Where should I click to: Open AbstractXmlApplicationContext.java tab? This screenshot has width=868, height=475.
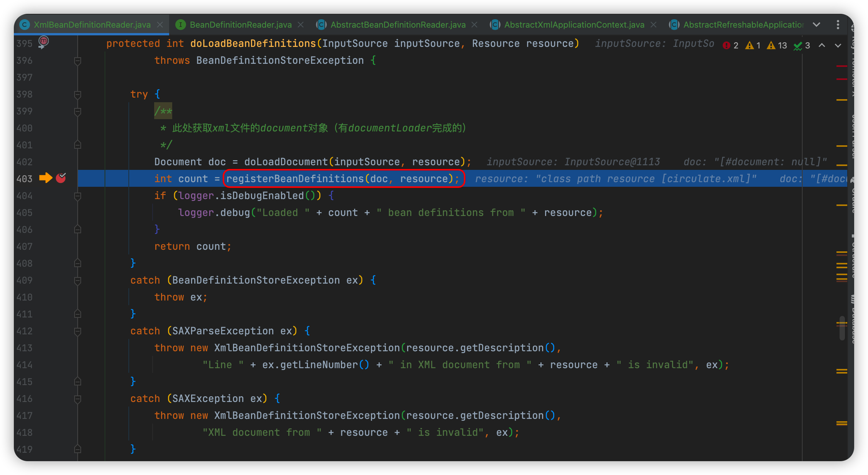[574, 25]
